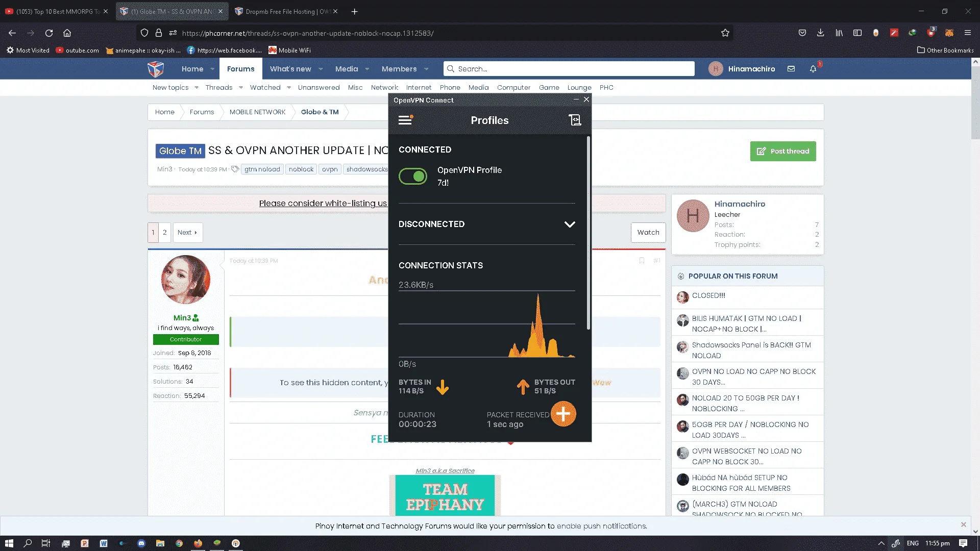Open OpenVPN Connect hamburger menu
980x551 pixels.
point(405,120)
